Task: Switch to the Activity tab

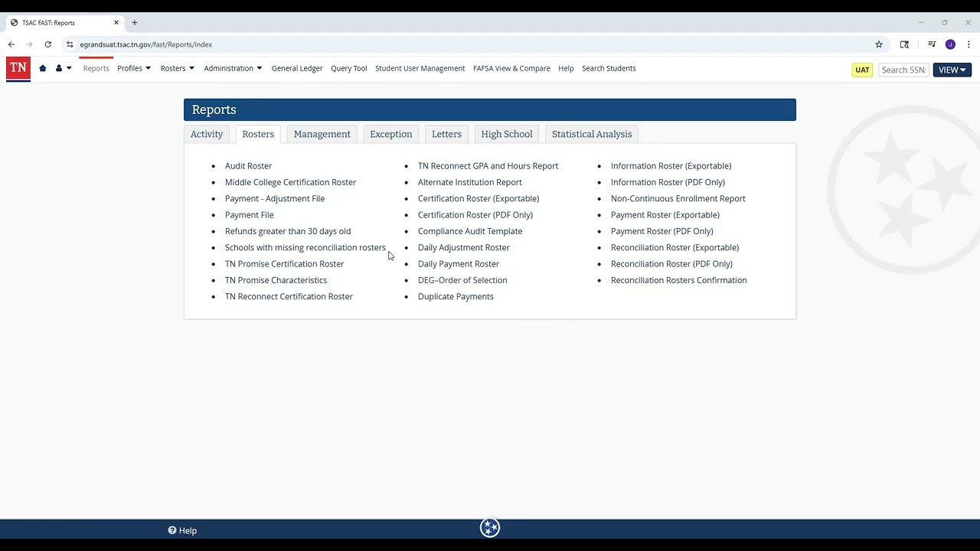Action: (207, 134)
